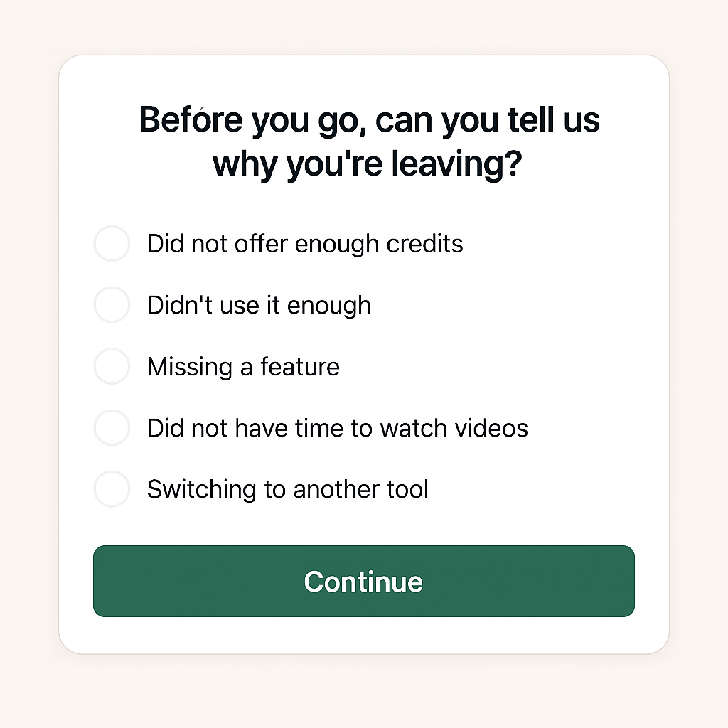Select the 'Switching to another tool' radio button
Image resolution: width=728 pixels, height=728 pixels.
(x=112, y=489)
